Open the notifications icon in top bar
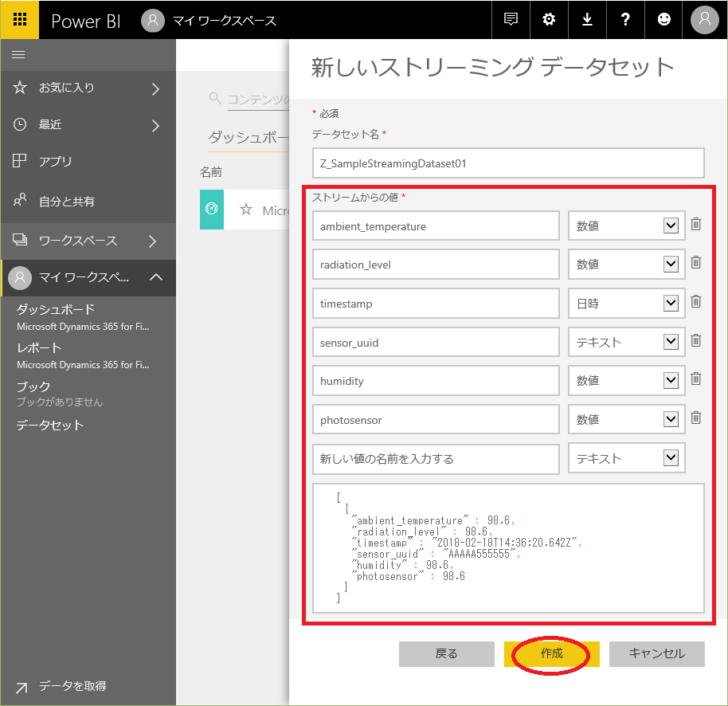Image resolution: width=728 pixels, height=706 pixels. [511, 19]
